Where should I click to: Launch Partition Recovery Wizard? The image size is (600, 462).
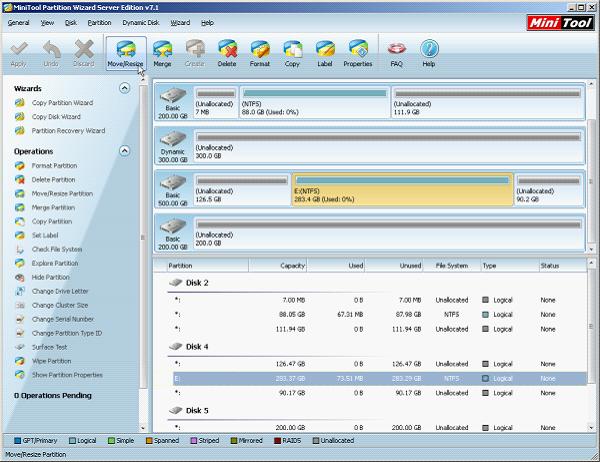pos(68,131)
